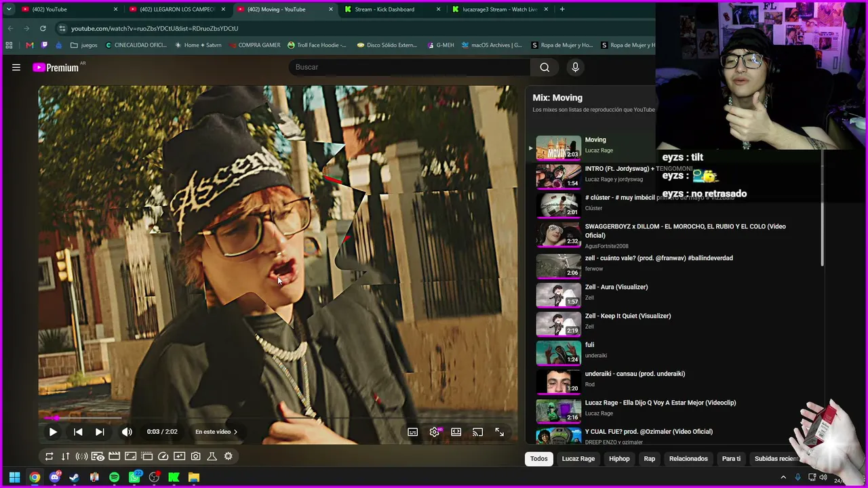The image size is (868, 488).
Task: Seek on the video progress bar
Action: (x=278, y=418)
